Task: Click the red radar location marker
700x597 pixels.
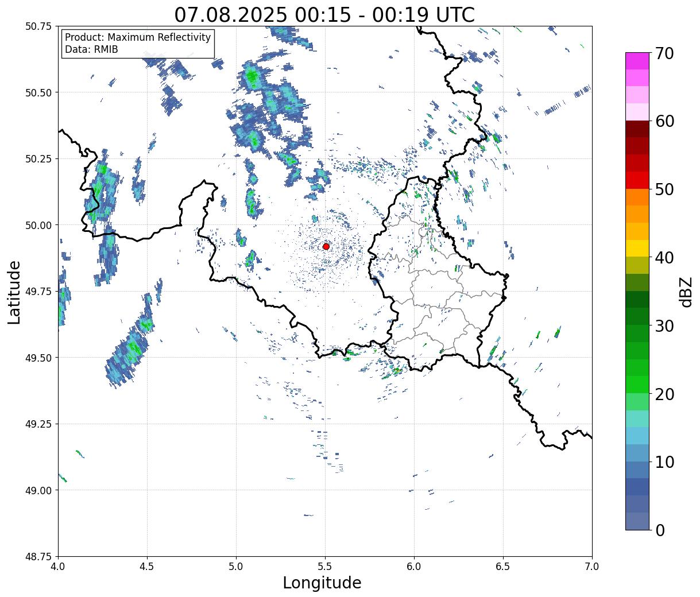Action: [x=326, y=246]
